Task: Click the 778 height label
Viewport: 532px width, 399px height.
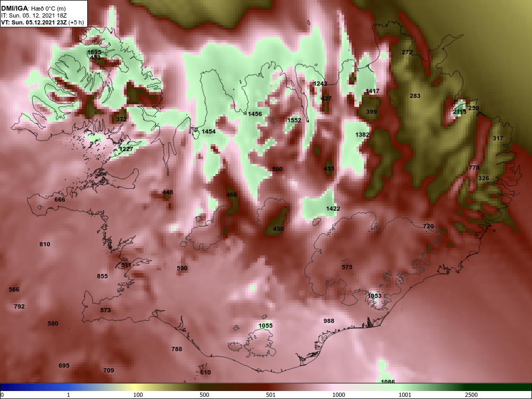Action: [x=475, y=168]
